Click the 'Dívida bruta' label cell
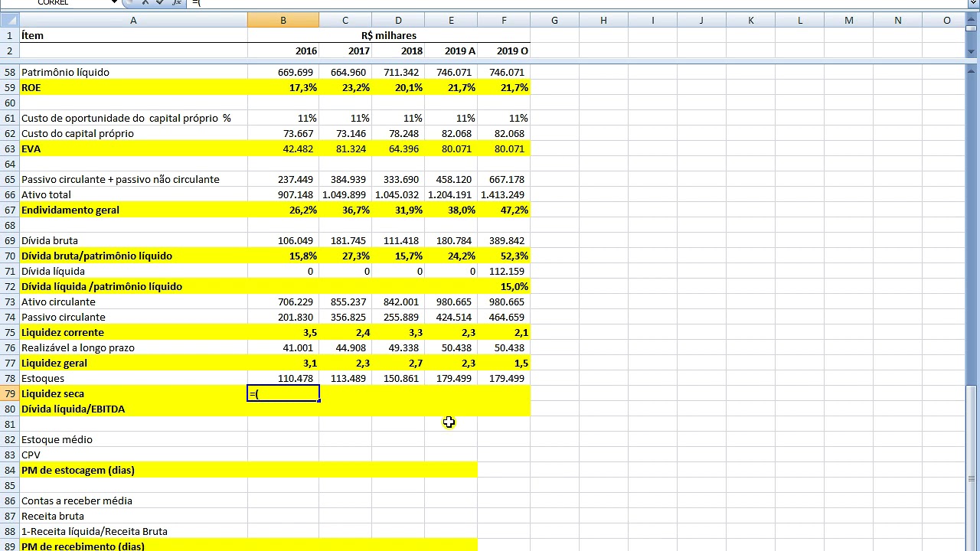Screen dimensions: 980x551 coord(133,240)
